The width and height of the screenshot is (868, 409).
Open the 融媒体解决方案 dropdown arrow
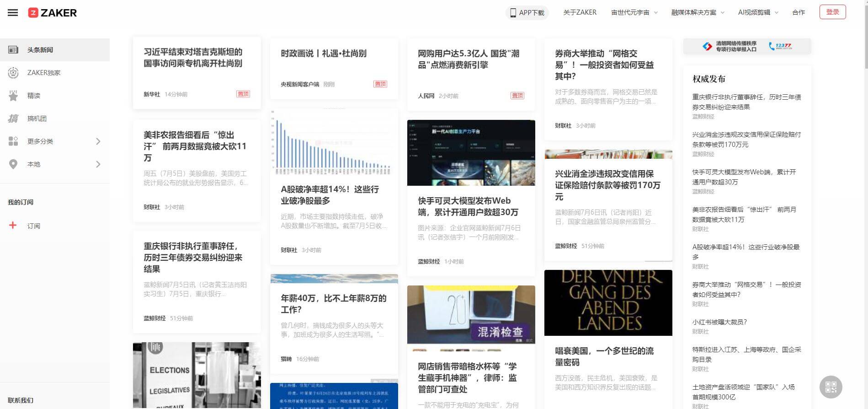[x=723, y=13]
